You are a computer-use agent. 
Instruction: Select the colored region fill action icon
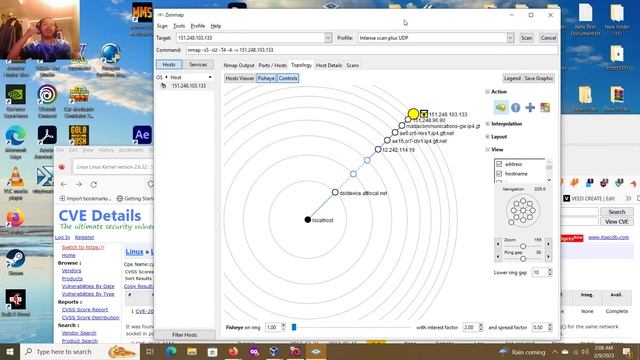(545, 107)
